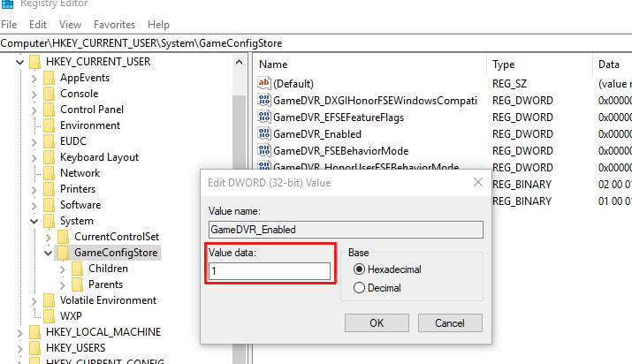Expand the Parents key
The image size is (632, 364).
point(63,285)
